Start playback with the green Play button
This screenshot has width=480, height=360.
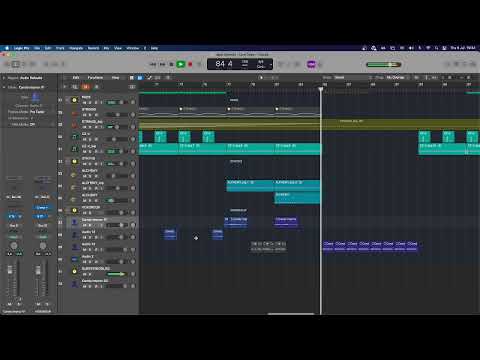(180, 64)
